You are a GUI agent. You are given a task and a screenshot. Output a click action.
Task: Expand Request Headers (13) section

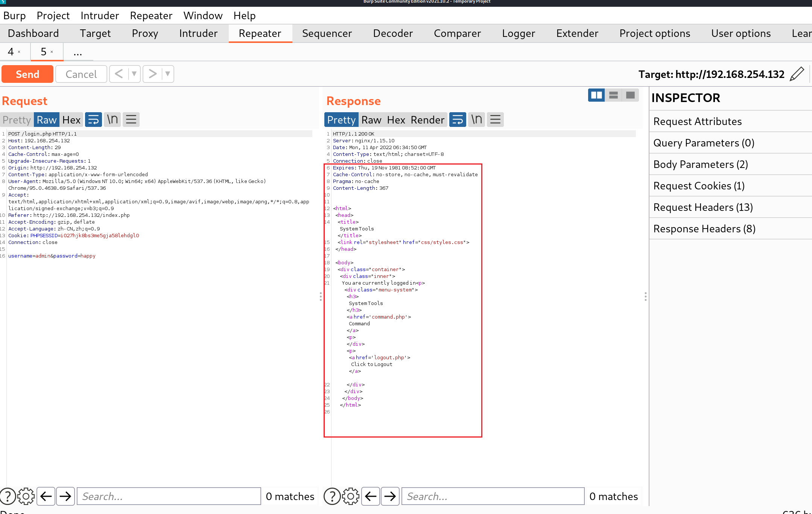[730, 207]
